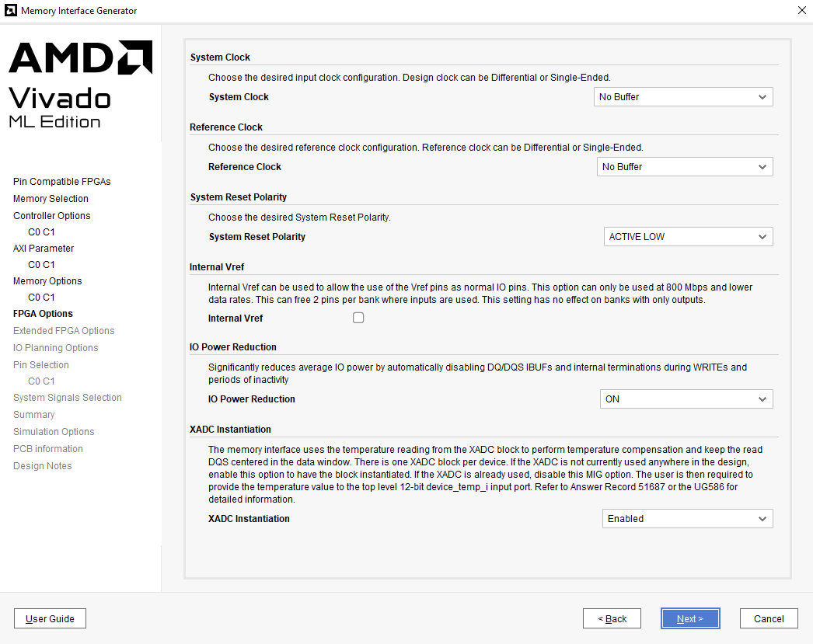The width and height of the screenshot is (813, 644).
Task: Select C0 C1 under Memory Options
Action: (x=41, y=298)
